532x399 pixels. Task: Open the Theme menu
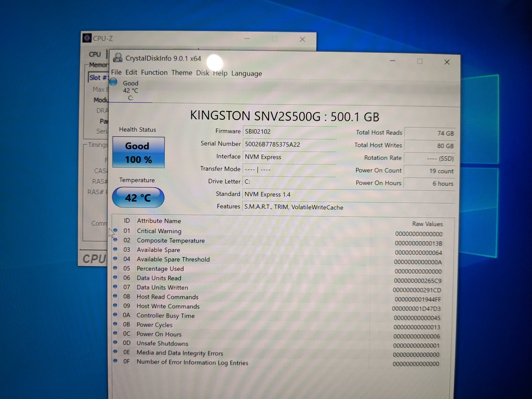click(x=182, y=72)
